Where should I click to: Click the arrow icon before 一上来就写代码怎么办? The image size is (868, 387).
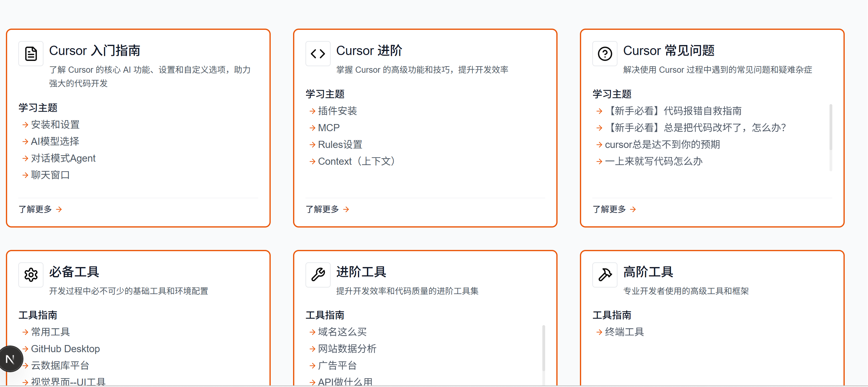click(599, 162)
